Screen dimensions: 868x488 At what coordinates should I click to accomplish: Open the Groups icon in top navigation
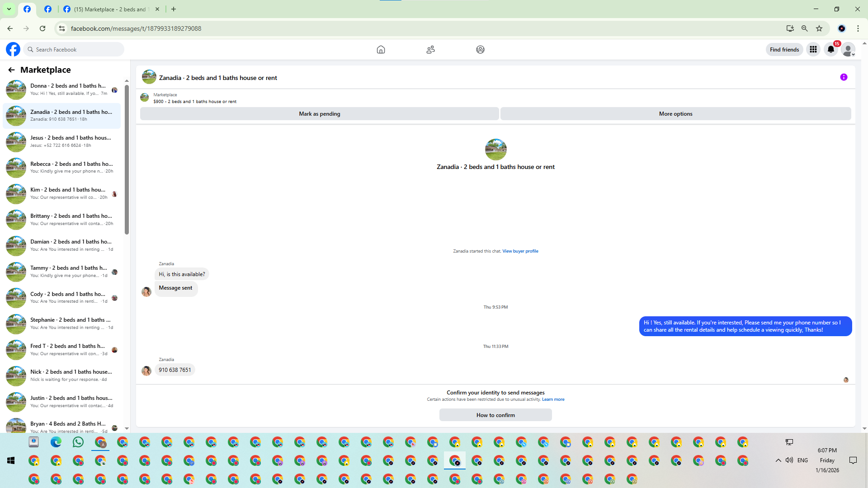(480, 50)
